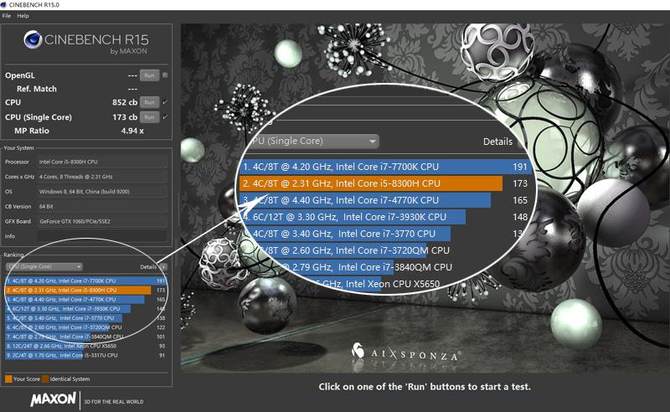Click the Processor field showing Intel Core i5-8300H

[x=103, y=162]
